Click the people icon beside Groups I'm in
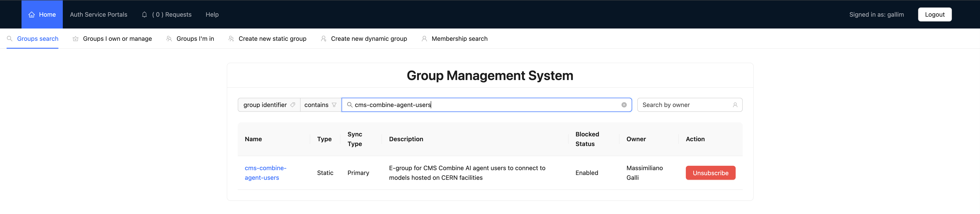This screenshot has height=214, width=980. pos(169,38)
